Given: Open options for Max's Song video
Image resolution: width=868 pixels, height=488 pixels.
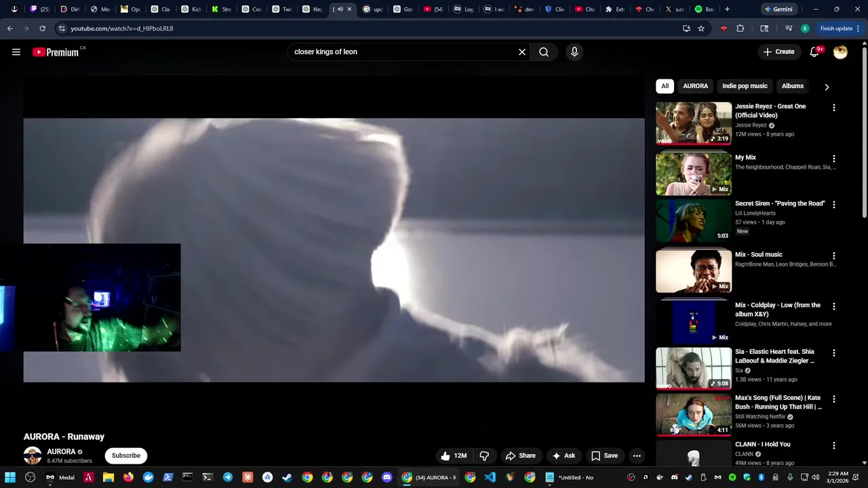Looking at the screenshot, I should coord(833,399).
